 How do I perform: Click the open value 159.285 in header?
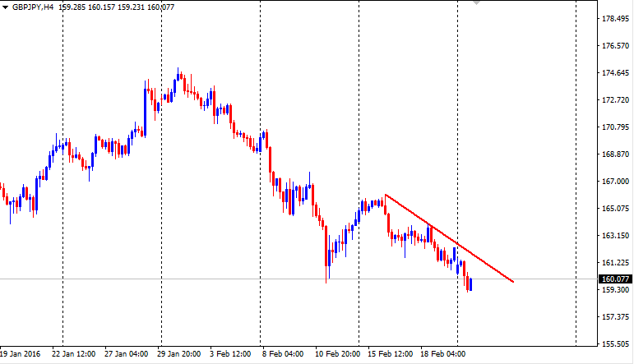pos(72,7)
